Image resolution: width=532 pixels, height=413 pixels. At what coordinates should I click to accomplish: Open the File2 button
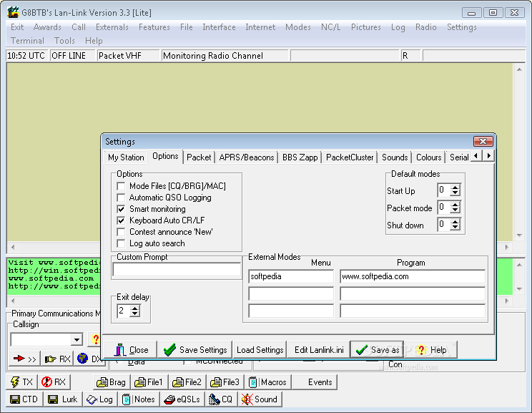click(x=187, y=382)
